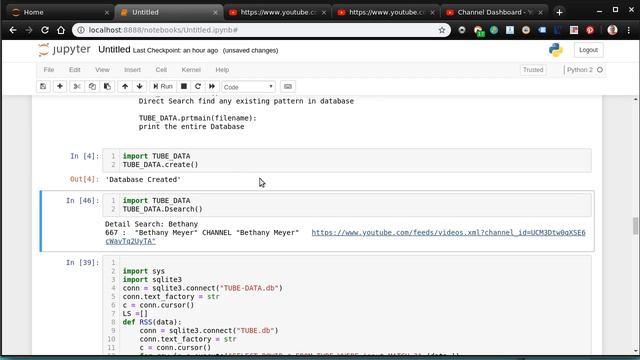
Task: Click the Python 2 kernel indicator circle
Action: pos(600,70)
